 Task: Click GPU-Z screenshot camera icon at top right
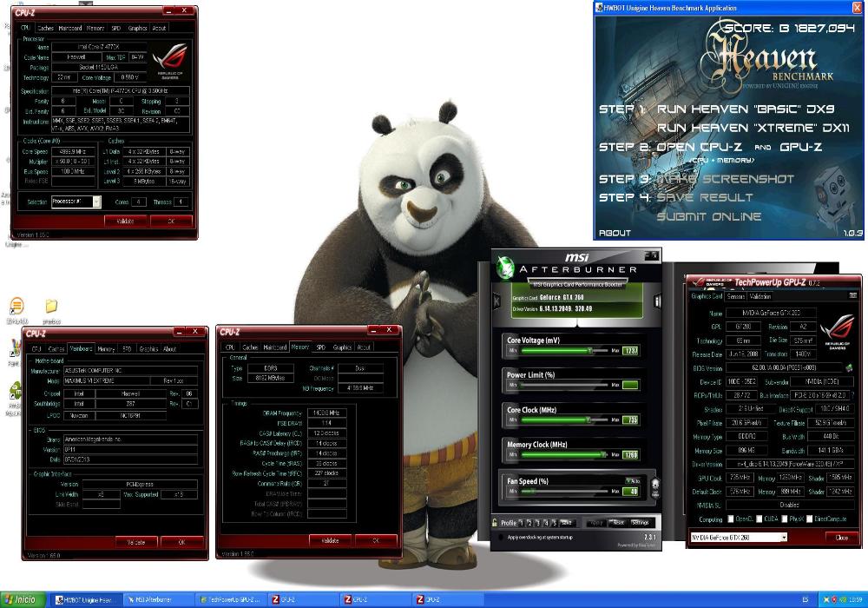point(852,296)
